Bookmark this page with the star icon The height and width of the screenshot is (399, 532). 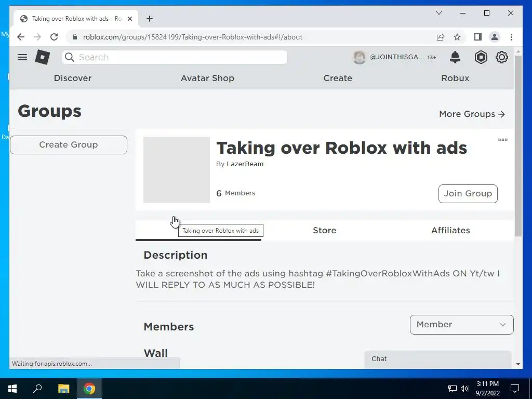point(457,37)
